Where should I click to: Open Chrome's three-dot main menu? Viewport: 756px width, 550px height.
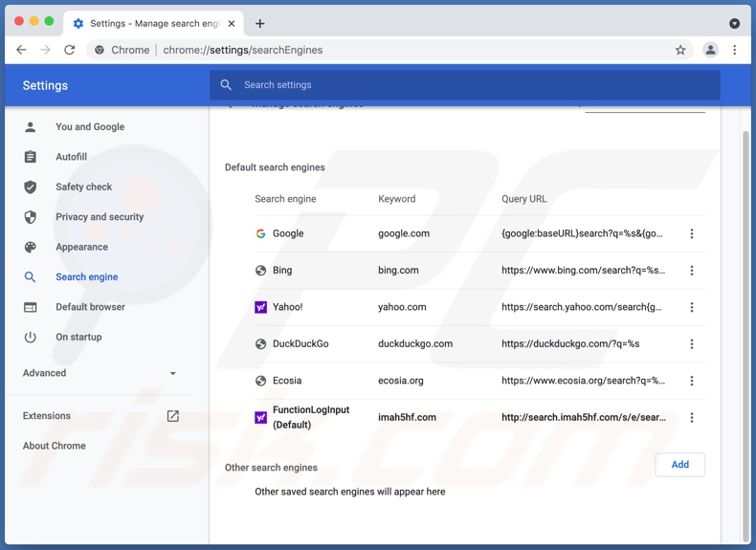pyautogui.click(x=735, y=50)
